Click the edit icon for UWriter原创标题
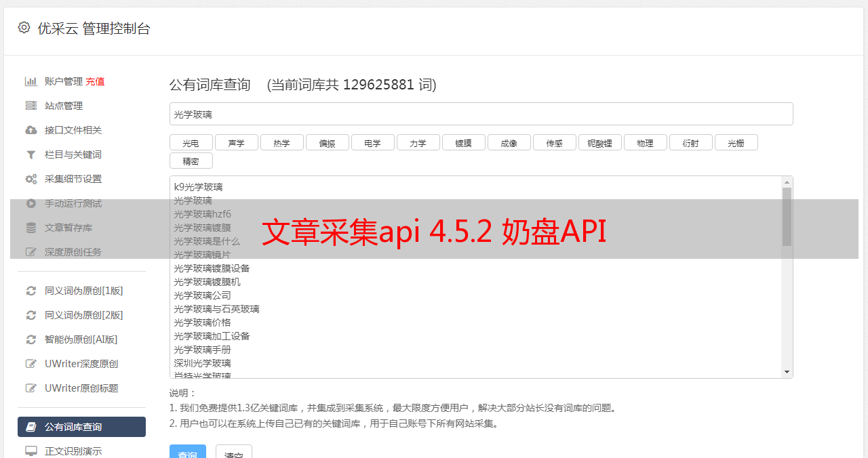This screenshot has height=458, width=868. pyautogui.click(x=31, y=388)
